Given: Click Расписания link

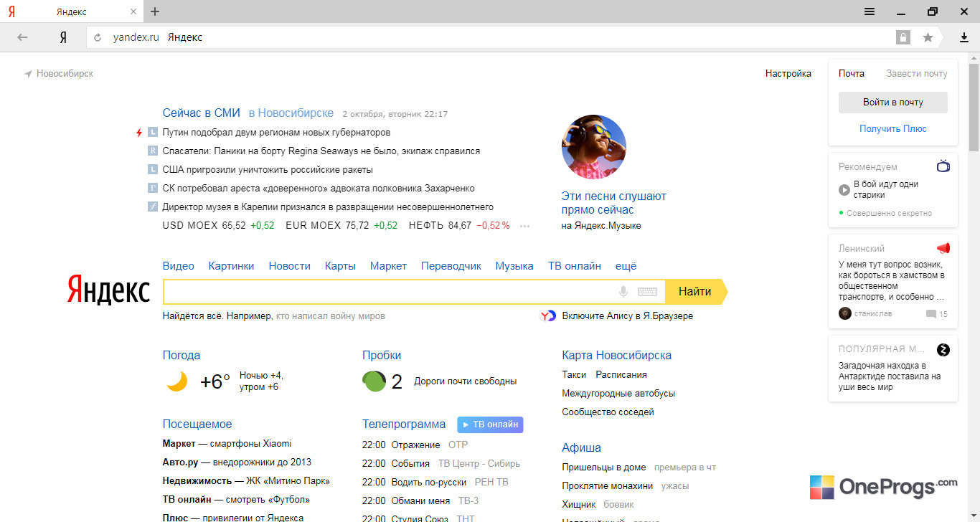Looking at the screenshot, I should [x=621, y=374].
